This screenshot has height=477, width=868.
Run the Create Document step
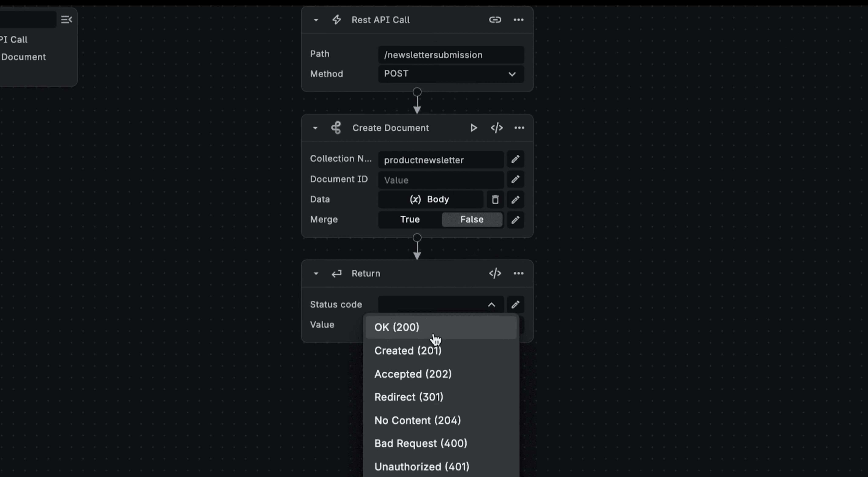pyautogui.click(x=473, y=128)
